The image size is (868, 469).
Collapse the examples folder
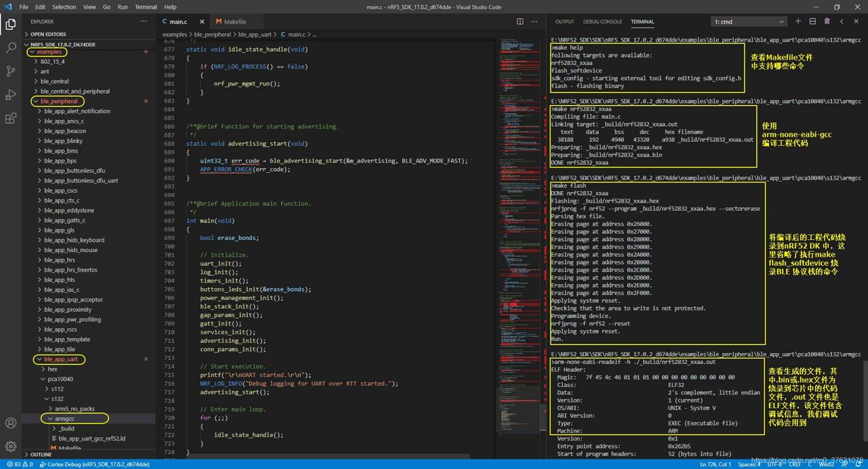pos(89,52)
